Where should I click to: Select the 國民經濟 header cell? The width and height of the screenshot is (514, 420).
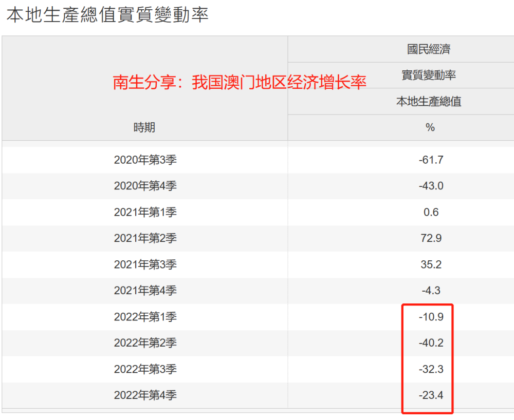429,49
